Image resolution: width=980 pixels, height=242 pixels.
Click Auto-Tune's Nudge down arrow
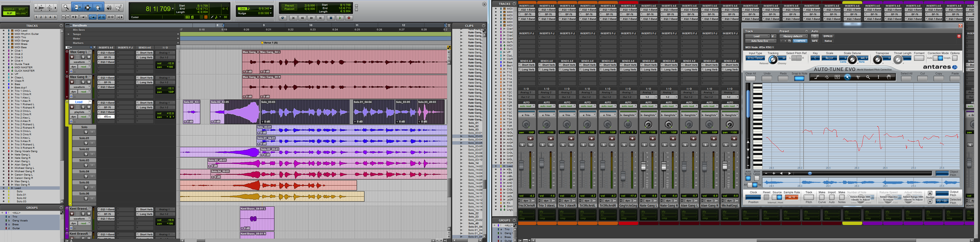click(x=930, y=202)
